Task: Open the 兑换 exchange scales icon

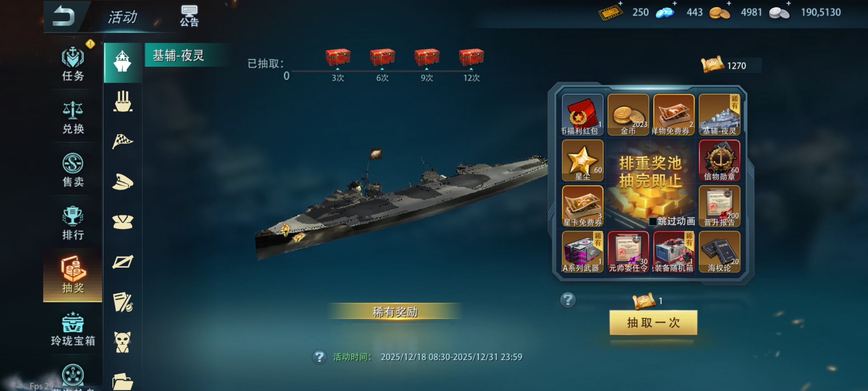Action: point(73,117)
